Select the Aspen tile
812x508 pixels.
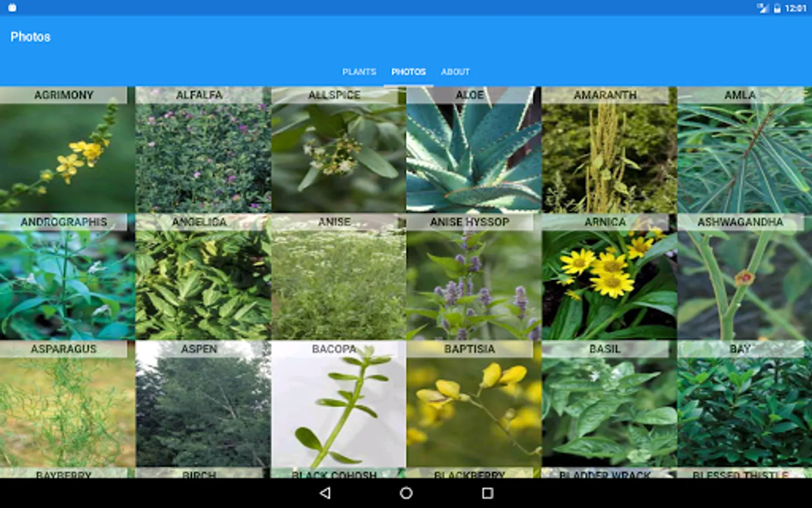tap(203, 404)
